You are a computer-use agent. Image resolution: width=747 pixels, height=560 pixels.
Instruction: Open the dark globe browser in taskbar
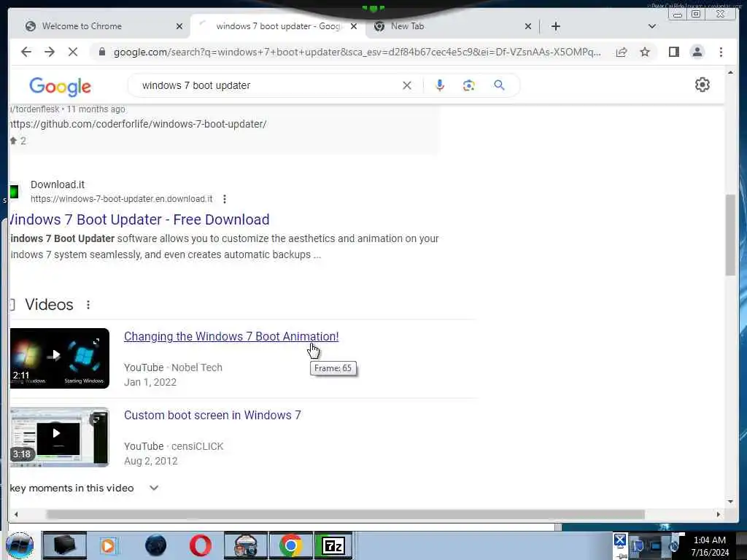coord(155,545)
